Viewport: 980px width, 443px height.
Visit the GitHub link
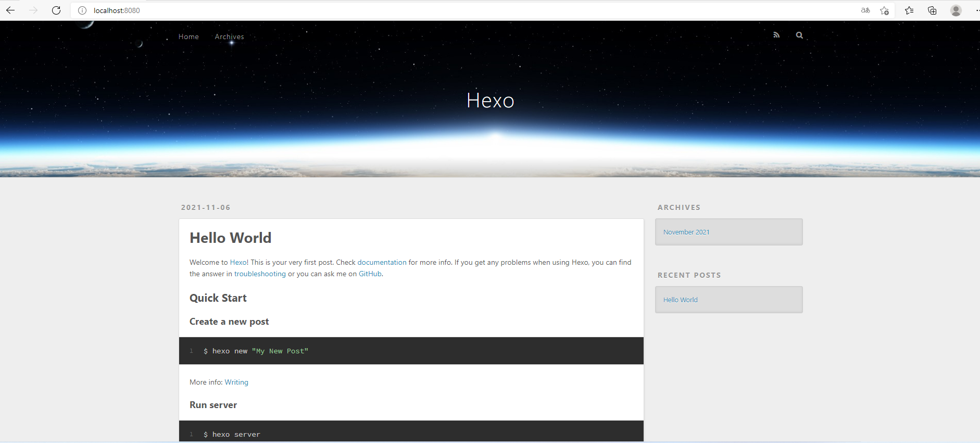pyautogui.click(x=370, y=274)
